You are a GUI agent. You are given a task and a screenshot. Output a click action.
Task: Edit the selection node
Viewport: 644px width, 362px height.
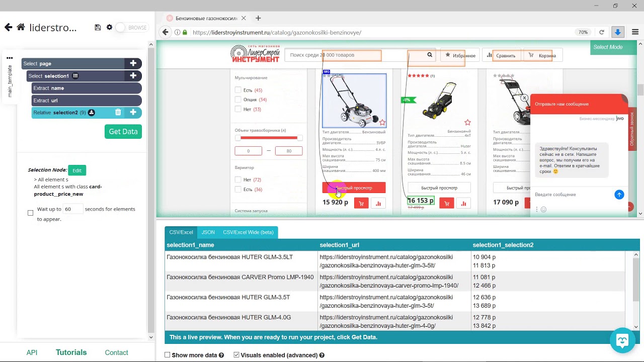click(77, 170)
